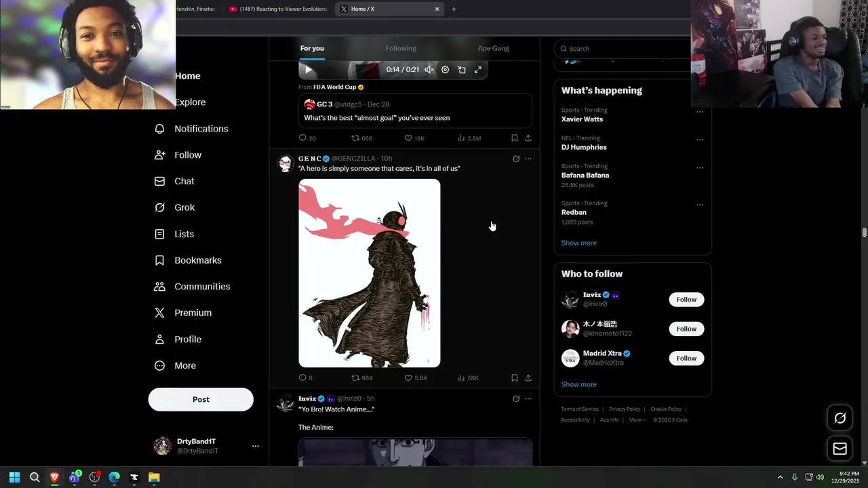This screenshot has height=488, width=868.
Task: Open File Explorer from the taskbar
Action: [x=154, y=477]
